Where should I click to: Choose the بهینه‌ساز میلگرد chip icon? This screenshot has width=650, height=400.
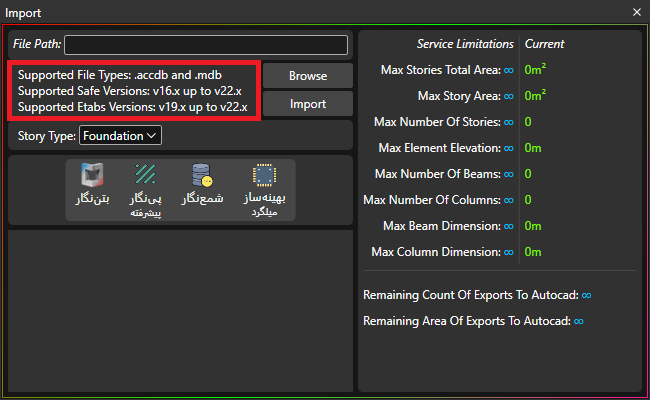tap(264, 175)
